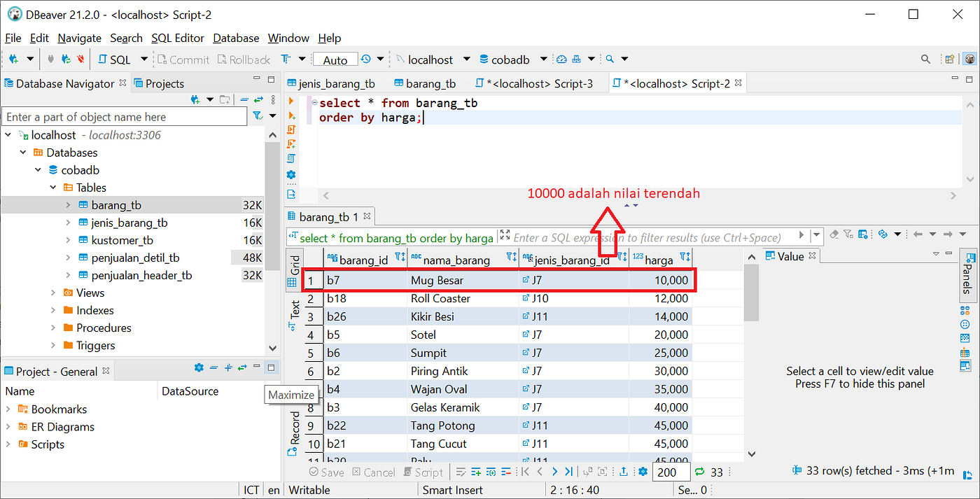Run the Execute SQL Script icon
The image size is (980, 499).
coord(292,130)
